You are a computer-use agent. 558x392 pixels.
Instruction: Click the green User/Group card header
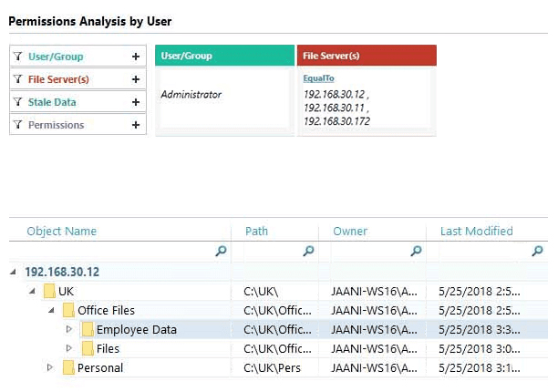(x=225, y=56)
